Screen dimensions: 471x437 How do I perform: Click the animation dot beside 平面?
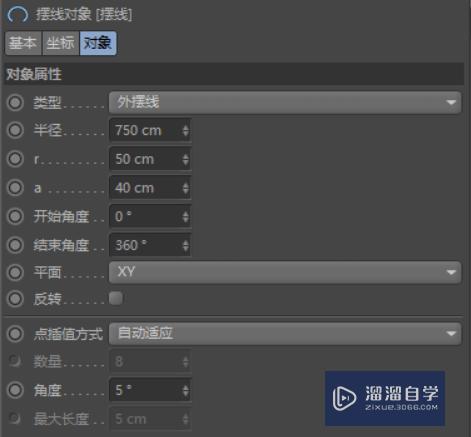click(x=15, y=272)
